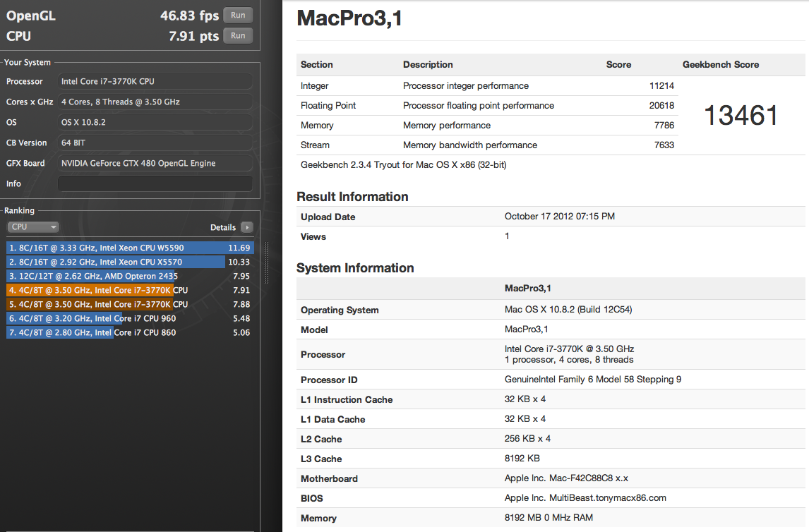Screen dimensions: 809x532
Task: Click the MacPro3,1 page title
Action: 349,18
